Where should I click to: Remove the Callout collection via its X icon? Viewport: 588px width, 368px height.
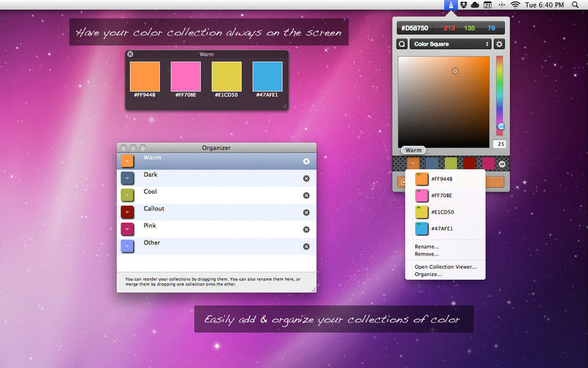pos(306,212)
